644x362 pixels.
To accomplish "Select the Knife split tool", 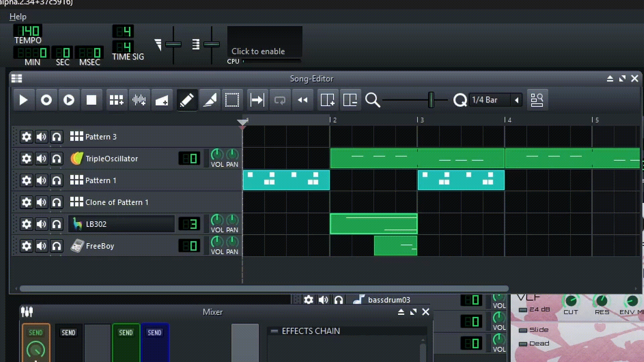I will coord(210,100).
